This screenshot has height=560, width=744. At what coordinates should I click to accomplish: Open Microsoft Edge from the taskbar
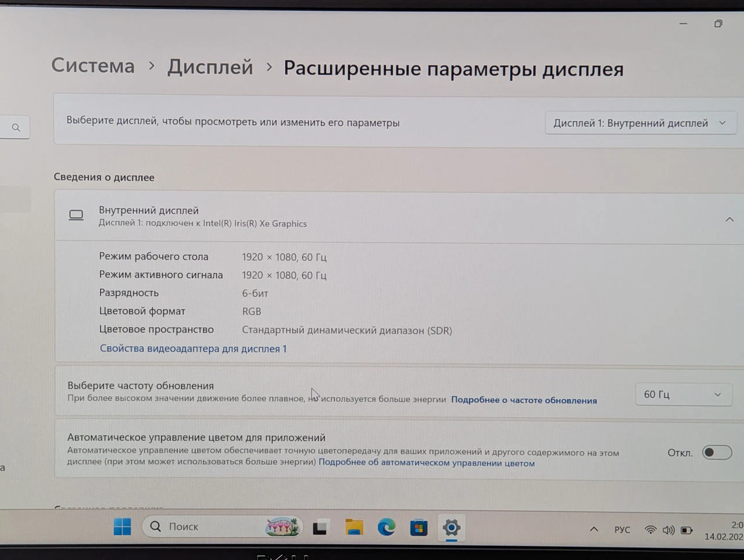[387, 527]
